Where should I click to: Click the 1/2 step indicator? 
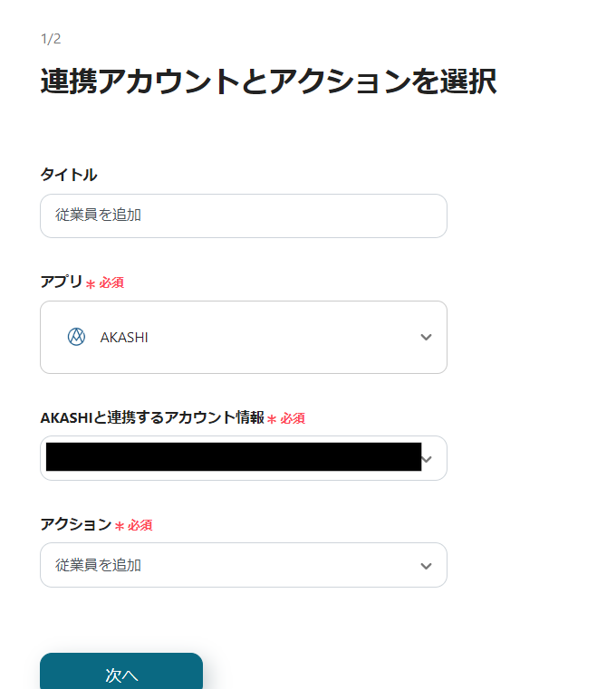[51, 39]
